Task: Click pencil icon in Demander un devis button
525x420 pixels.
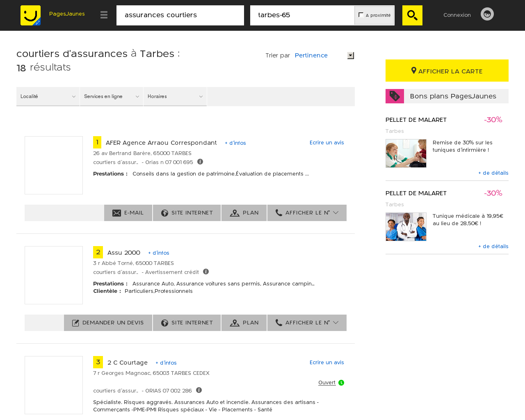Action: tap(75, 323)
